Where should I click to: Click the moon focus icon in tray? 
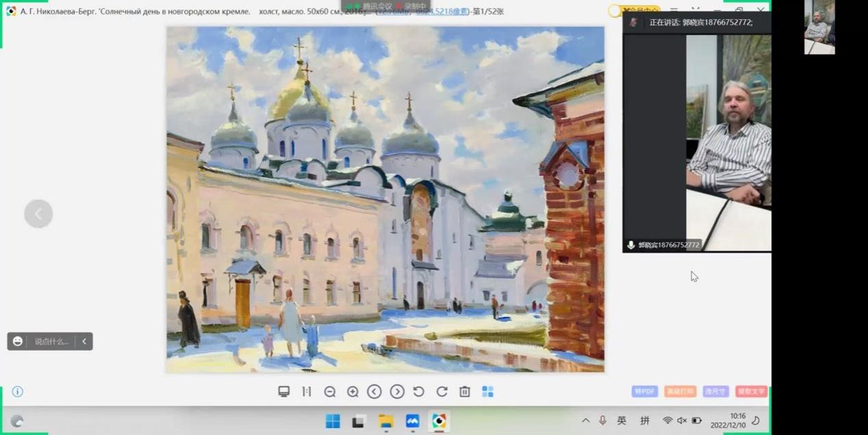tap(756, 421)
